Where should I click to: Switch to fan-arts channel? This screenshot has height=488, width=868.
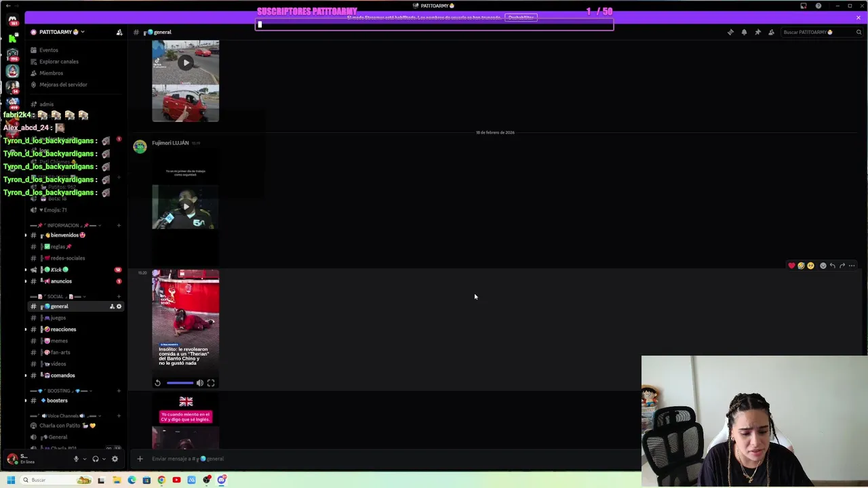pos(76,352)
